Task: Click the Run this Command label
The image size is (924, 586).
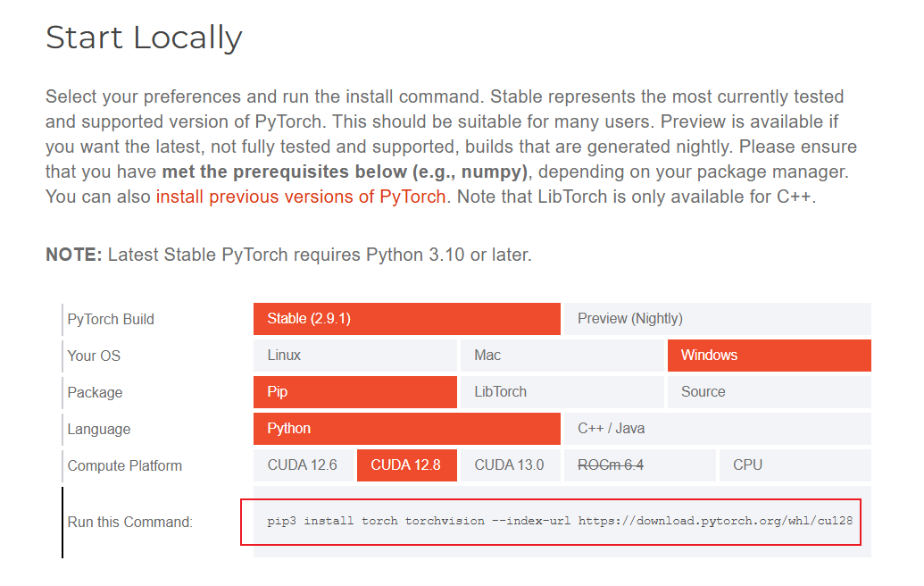Action: (x=129, y=523)
